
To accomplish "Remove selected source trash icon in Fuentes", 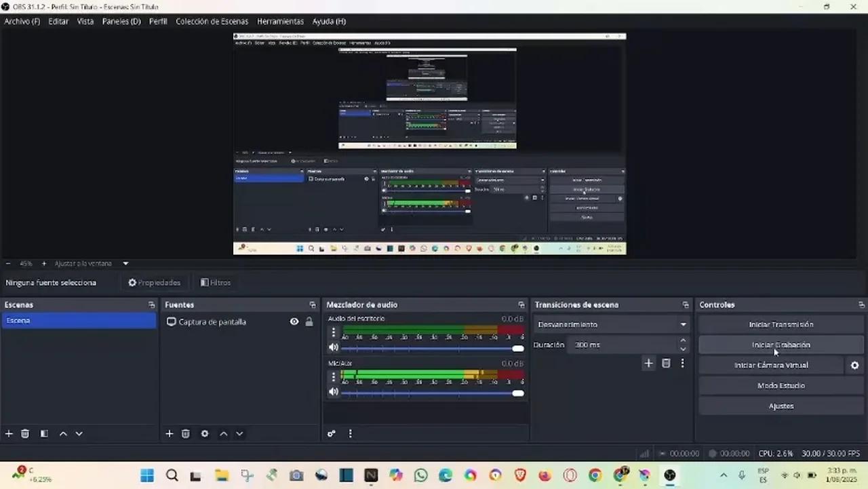I will coord(186,434).
